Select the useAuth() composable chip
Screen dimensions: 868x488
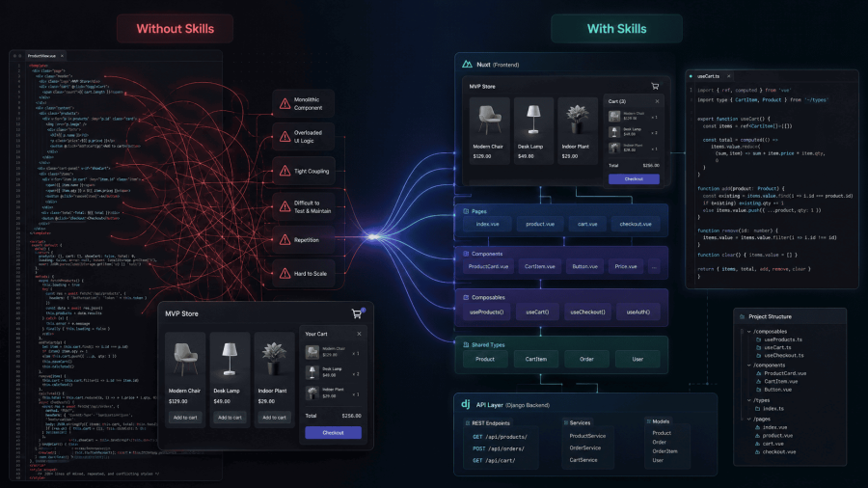tap(637, 312)
